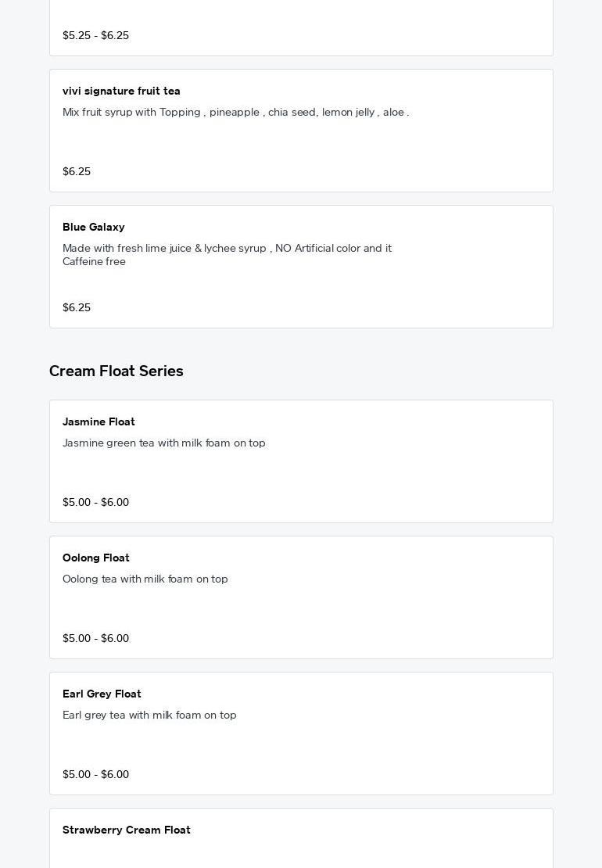Click the vivi signature fruit tea ingredients description
This screenshot has height=868, width=602.
point(235,113)
